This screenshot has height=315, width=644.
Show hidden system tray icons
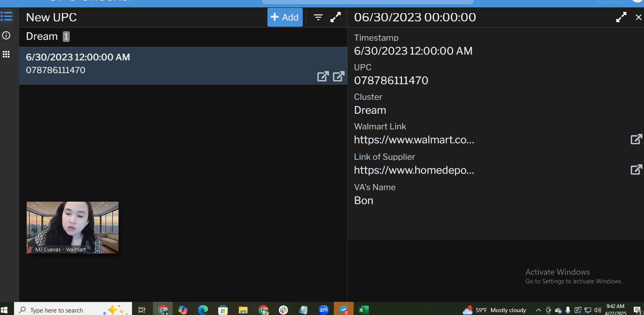click(x=538, y=310)
